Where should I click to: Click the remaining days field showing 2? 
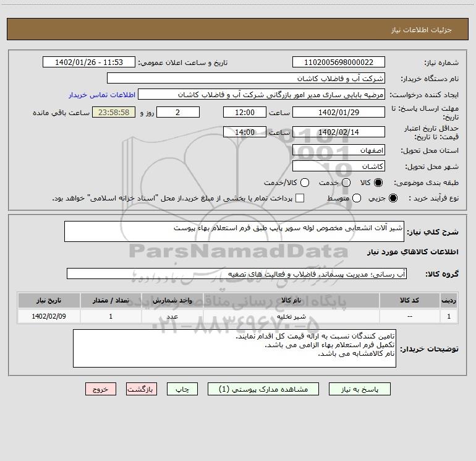click(178, 112)
